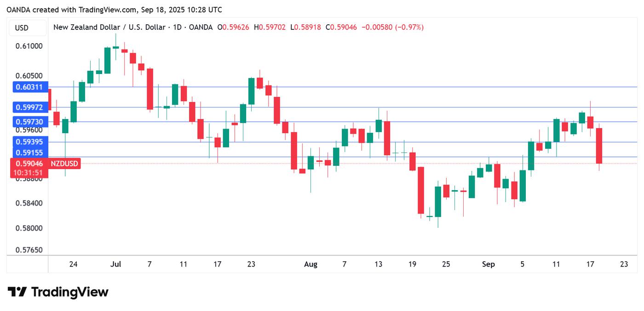The image size is (644, 311).
Task: Click the 0.59730 horizontal line label
Action: 29,122
